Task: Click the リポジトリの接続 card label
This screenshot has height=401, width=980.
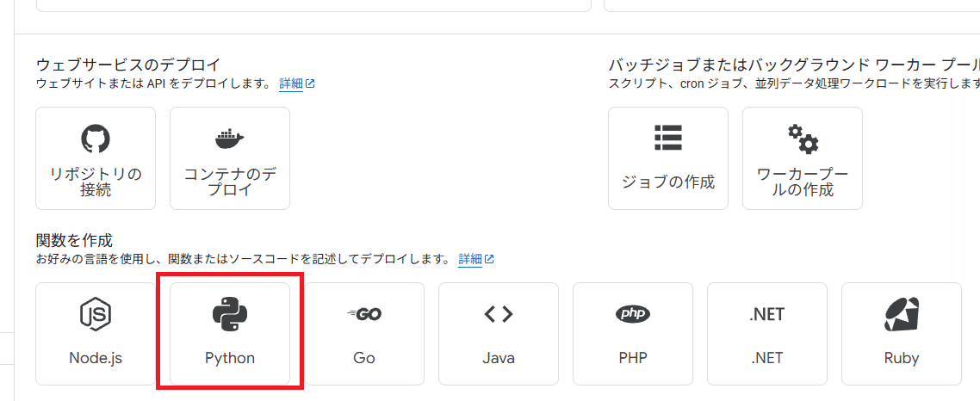Action: point(96,182)
